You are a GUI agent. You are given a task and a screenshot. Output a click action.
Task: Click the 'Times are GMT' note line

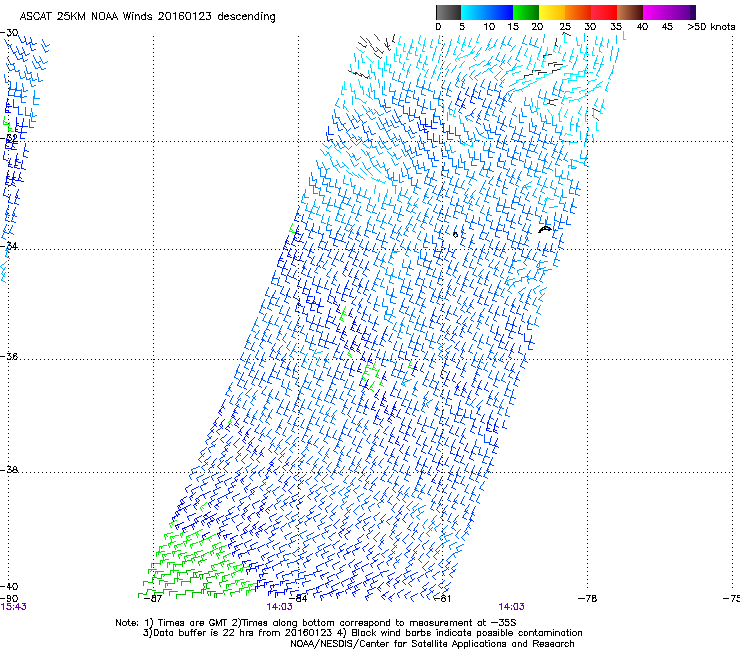pyautogui.click(x=316, y=623)
